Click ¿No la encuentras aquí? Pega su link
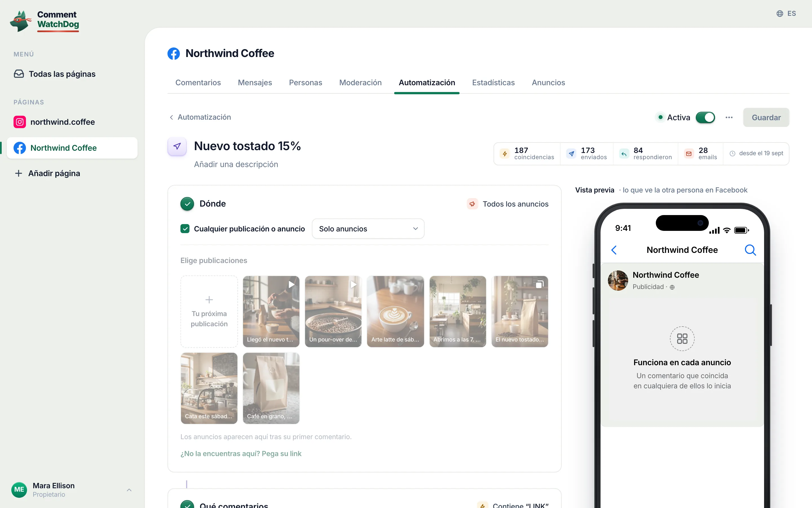812x508 pixels. coord(241,454)
